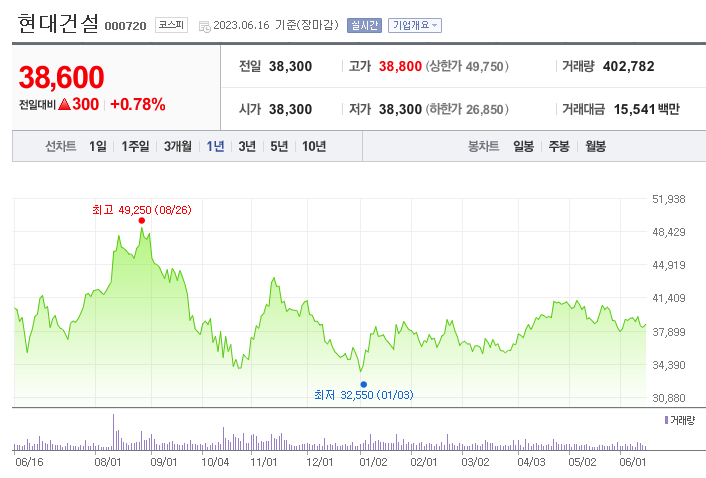Switch to 월봉 candlestick chart
This screenshot has width=706, height=478.
595,146
